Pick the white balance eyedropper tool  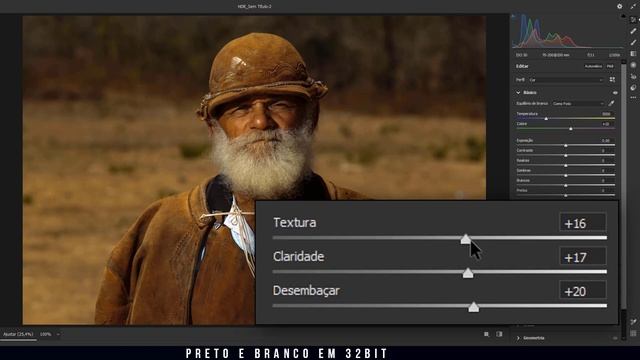(611, 103)
